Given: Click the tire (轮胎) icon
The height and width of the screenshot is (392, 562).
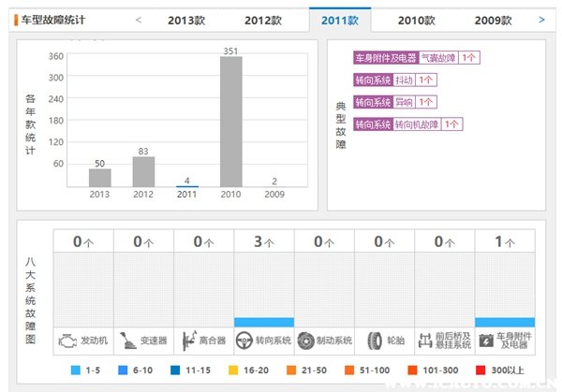Looking at the screenshot, I should 375,341.
